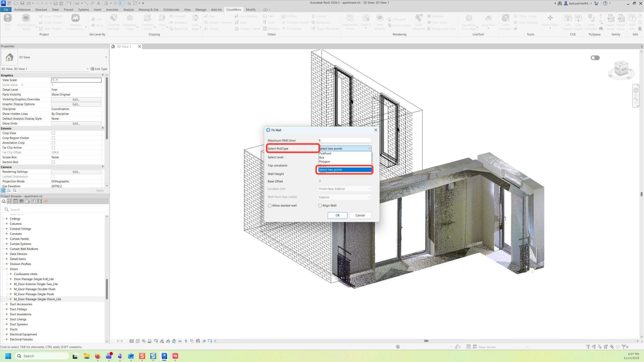Viewport: 644px width, 362px height.
Task: Expand the Curtain Panels category
Action: pos(7,239)
